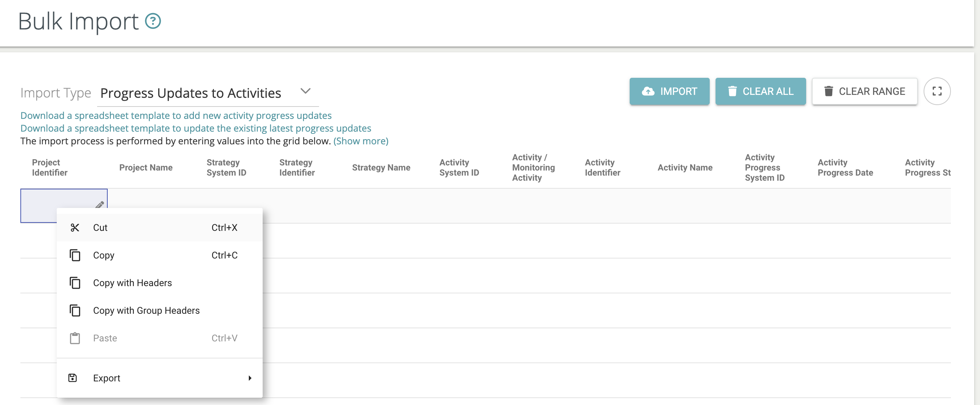The width and height of the screenshot is (980, 405).
Task: Click the Bulk Import help question icon
Action: [153, 21]
